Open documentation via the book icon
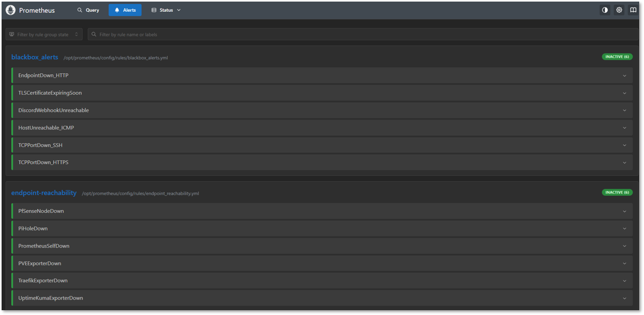Viewport: 644px width, 315px height. (x=633, y=10)
